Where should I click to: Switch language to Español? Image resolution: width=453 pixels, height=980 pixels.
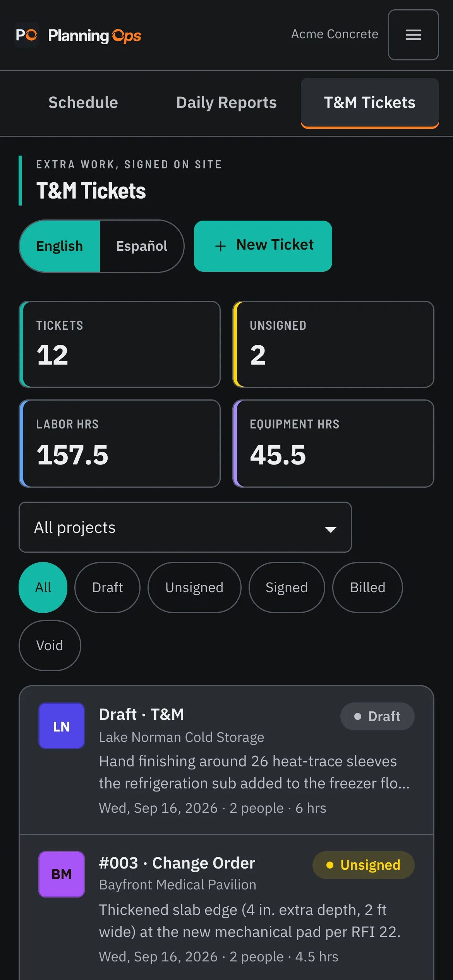(x=142, y=246)
